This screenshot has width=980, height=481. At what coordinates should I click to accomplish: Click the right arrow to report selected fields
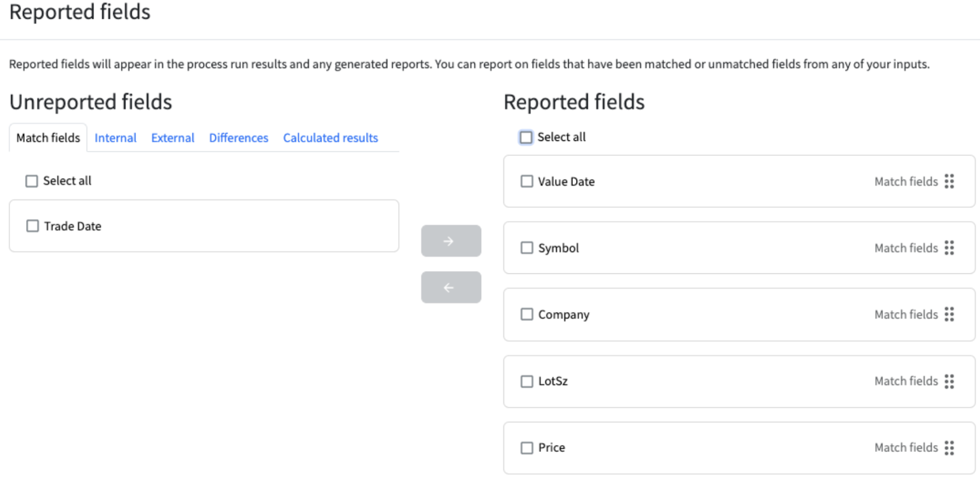tap(450, 241)
